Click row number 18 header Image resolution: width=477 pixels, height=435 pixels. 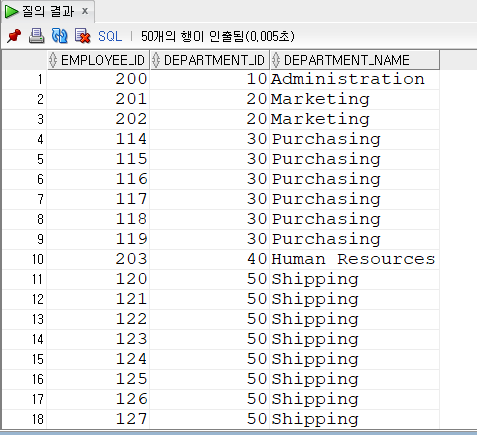[x=25, y=419]
